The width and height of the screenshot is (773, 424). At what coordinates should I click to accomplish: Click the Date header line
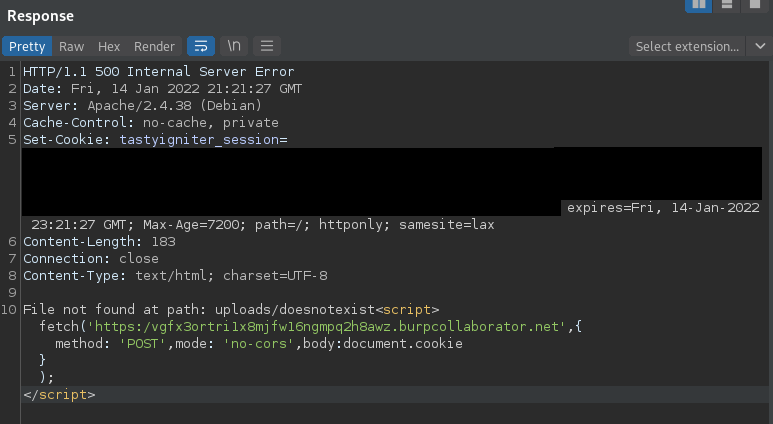(163, 89)
